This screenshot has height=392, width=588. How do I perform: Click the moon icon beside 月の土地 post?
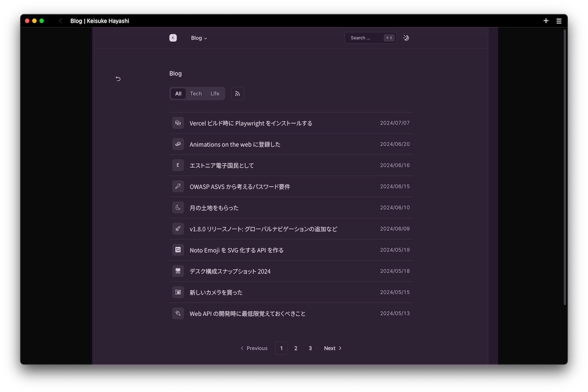[x=178, y=207]
